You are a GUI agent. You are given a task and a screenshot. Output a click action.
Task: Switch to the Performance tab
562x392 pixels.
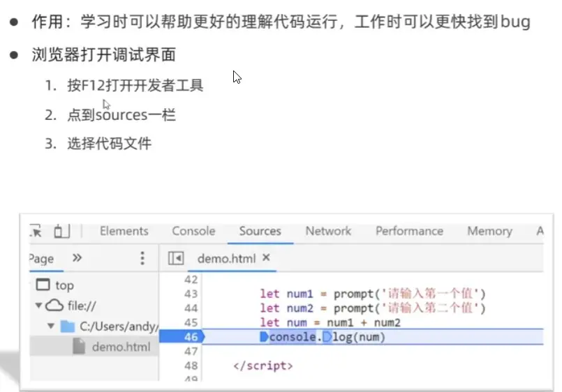409,231
